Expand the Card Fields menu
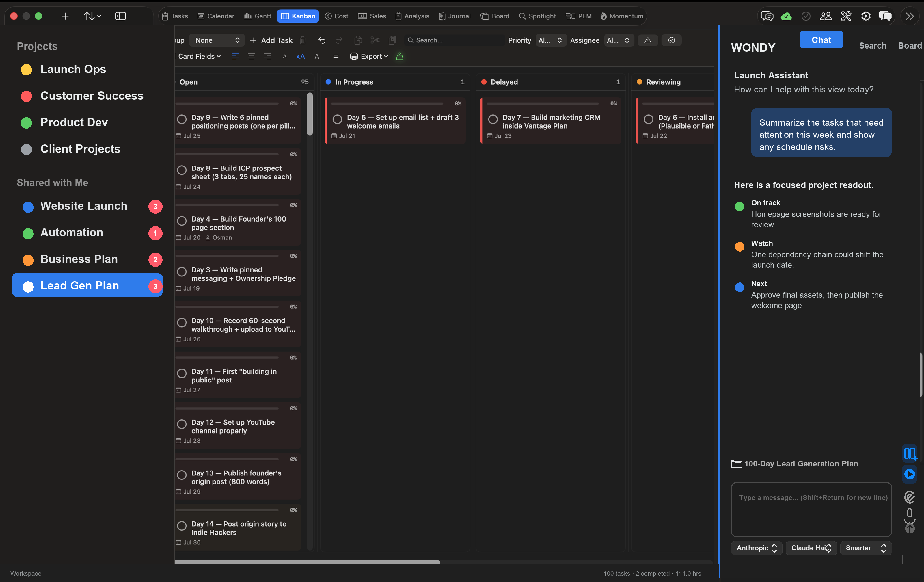This screenshot has height=582, width=924. point(199,56)
